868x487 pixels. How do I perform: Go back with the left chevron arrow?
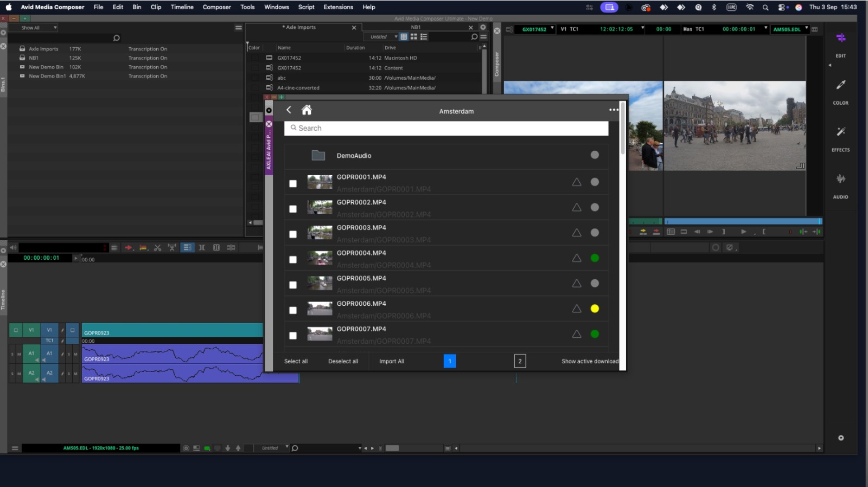[289, 110]
